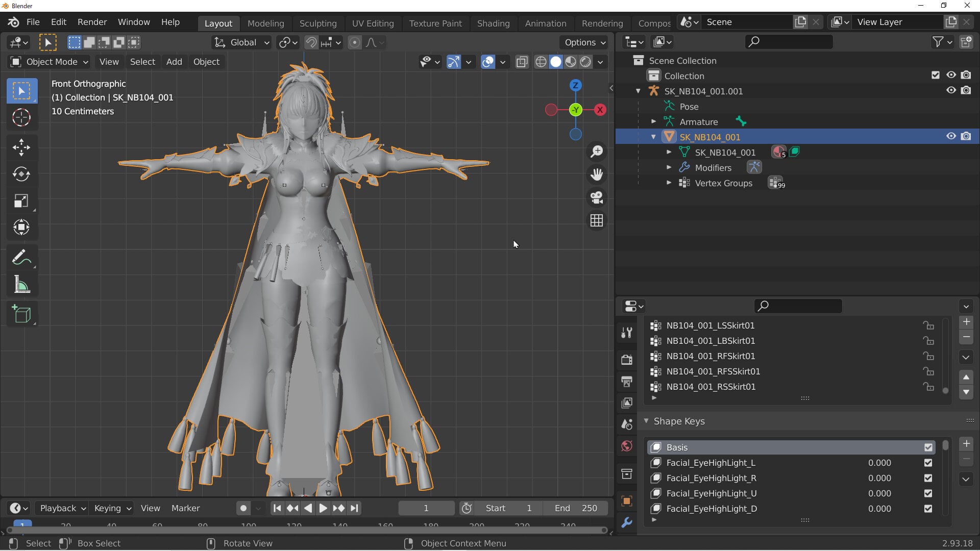The image size is (980, 551).
Task: Open the Options button in header
Action: [x=584, y=42]
